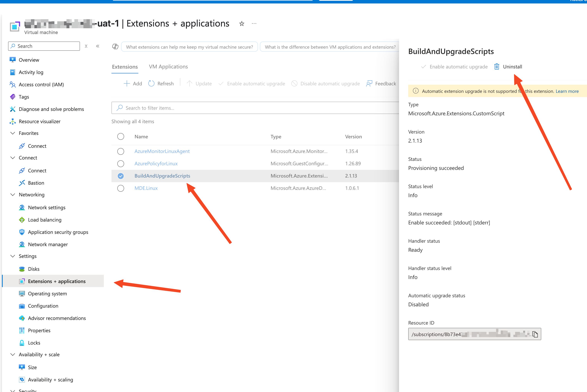This screenshot has width=587, height=392.
Task: Favorite this page with the star icon
Action: coord(241,24)
